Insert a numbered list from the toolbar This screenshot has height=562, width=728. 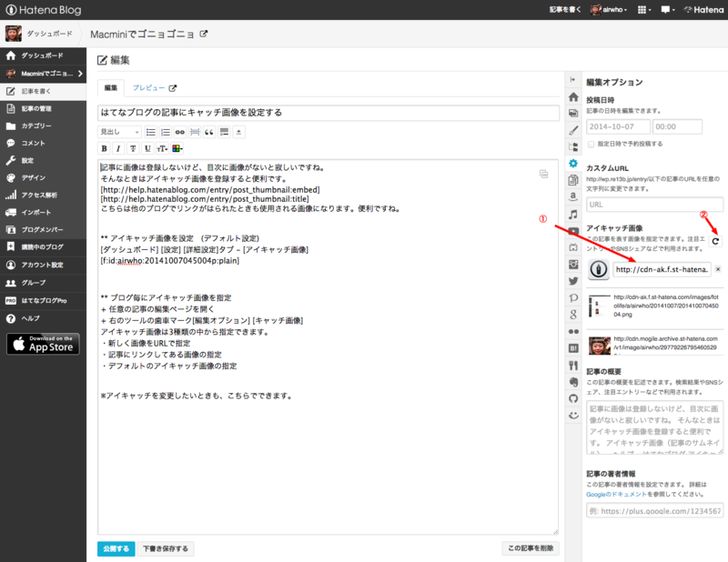166,132
